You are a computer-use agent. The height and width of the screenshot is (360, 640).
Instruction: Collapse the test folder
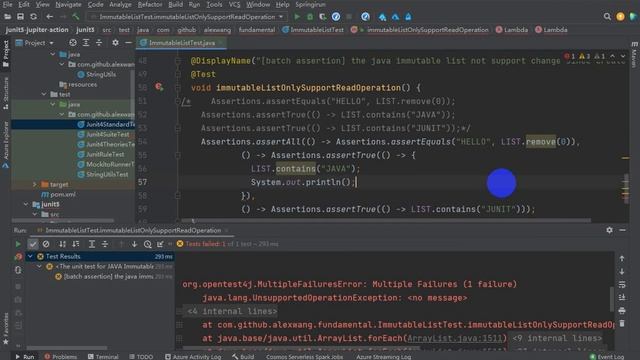click(x=44, y=94)
